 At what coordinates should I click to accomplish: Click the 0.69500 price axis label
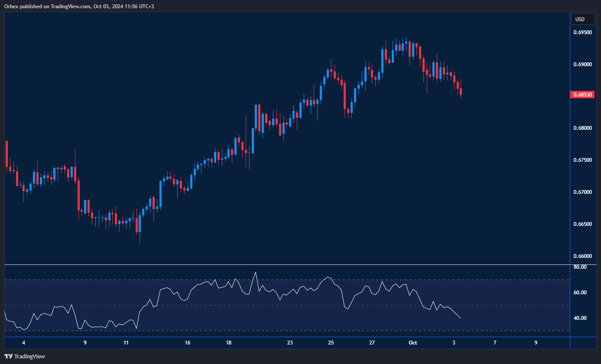[x=582, y=32]
